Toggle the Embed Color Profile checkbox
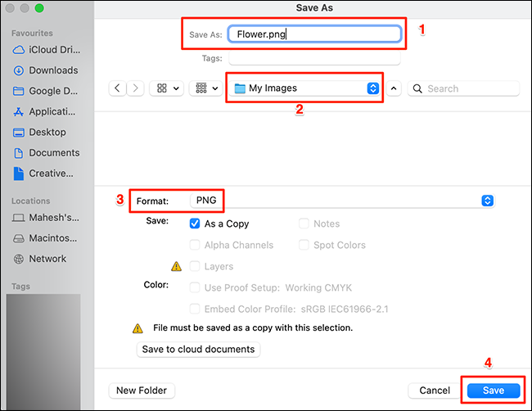Viewport: 532px width, 411px height. coord(195,309)
